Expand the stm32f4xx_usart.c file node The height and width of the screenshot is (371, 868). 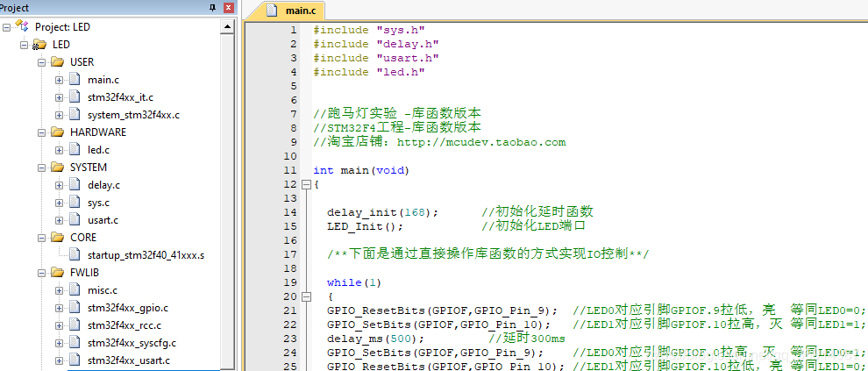pos(60,360)
